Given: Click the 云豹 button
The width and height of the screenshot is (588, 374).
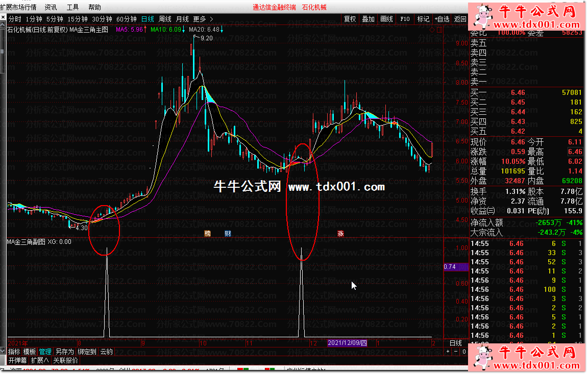Looking at the screenshot, I should point(107,352).
